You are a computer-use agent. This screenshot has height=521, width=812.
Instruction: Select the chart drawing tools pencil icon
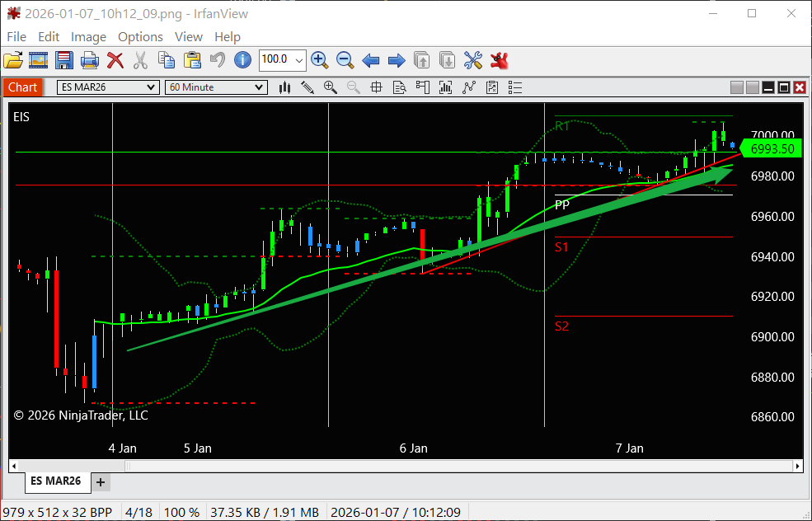click(x=307, y=87)
